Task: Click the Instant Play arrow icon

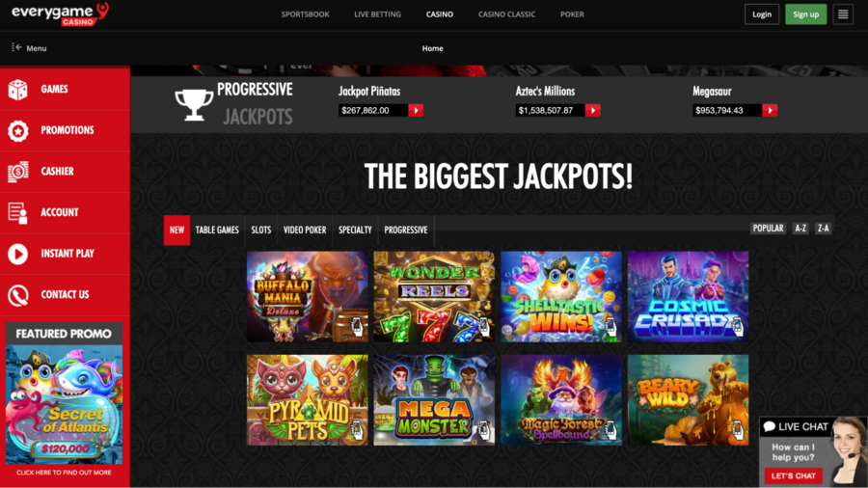Action: click(17, 254)
